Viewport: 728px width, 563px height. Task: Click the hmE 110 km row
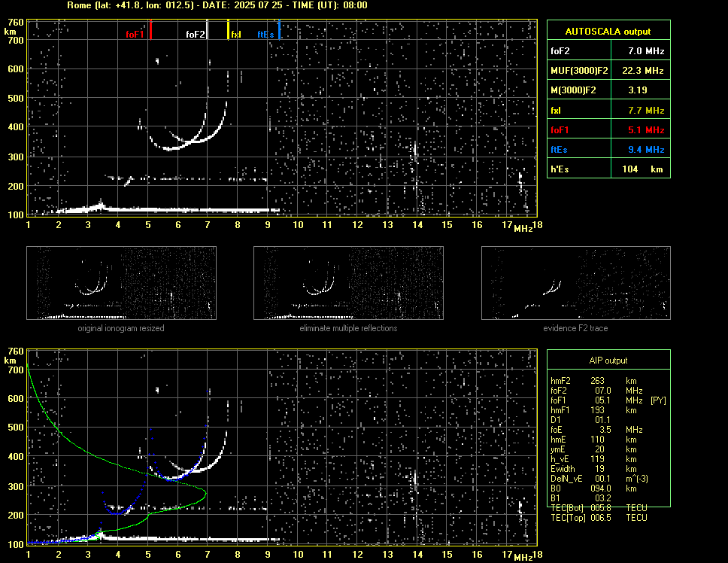[593, 440]
